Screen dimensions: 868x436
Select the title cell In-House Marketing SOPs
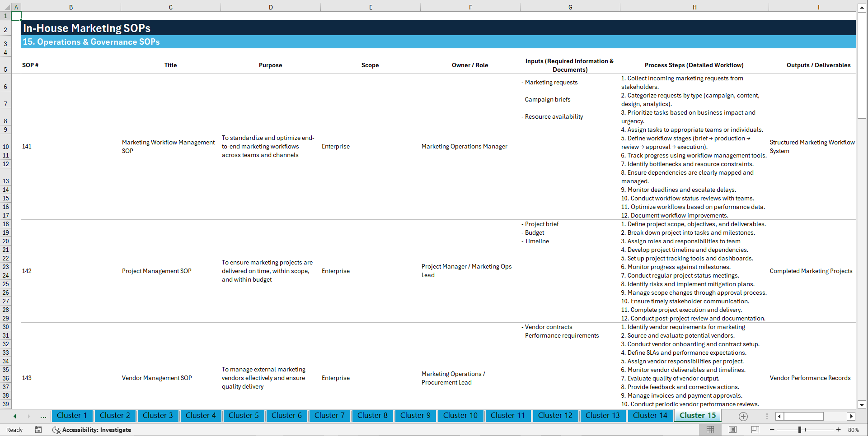tap(87, 28)
